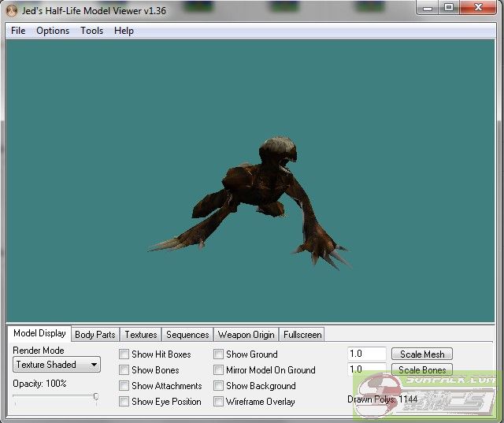Image resolution: width=504 pixels, height=423 pixels.
Task: Open the Options menu
Action: 53,31
